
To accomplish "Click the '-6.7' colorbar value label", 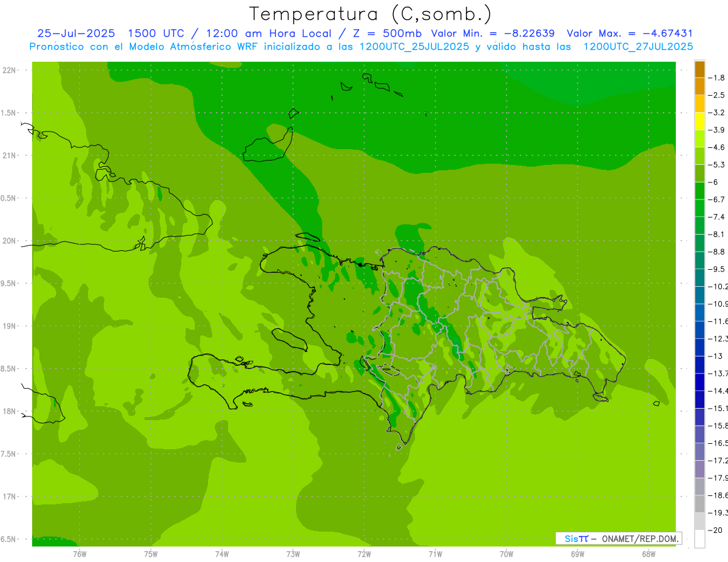I will 716,199.
